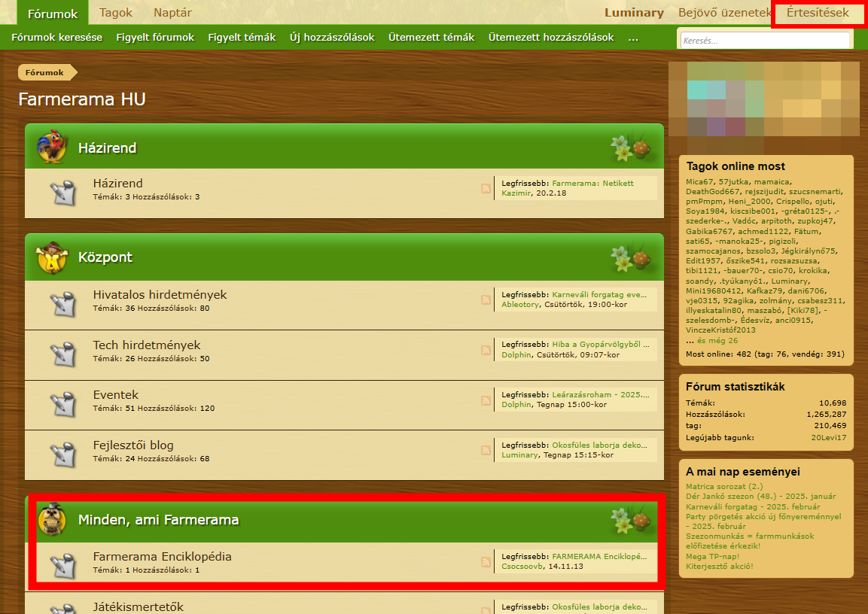
Task: Open Kazimir's user profile
Action: tap(516, 193)
